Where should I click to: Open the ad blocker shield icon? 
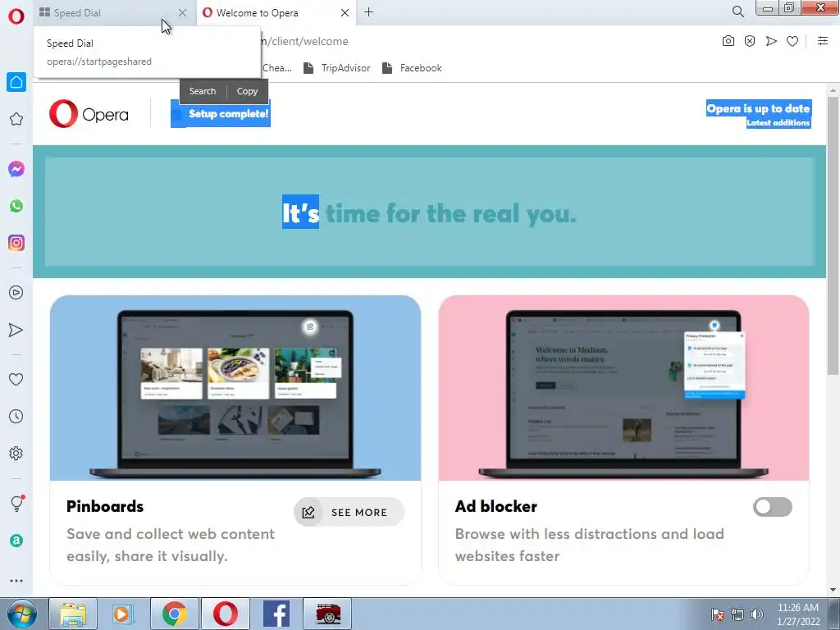coord(750,41)
